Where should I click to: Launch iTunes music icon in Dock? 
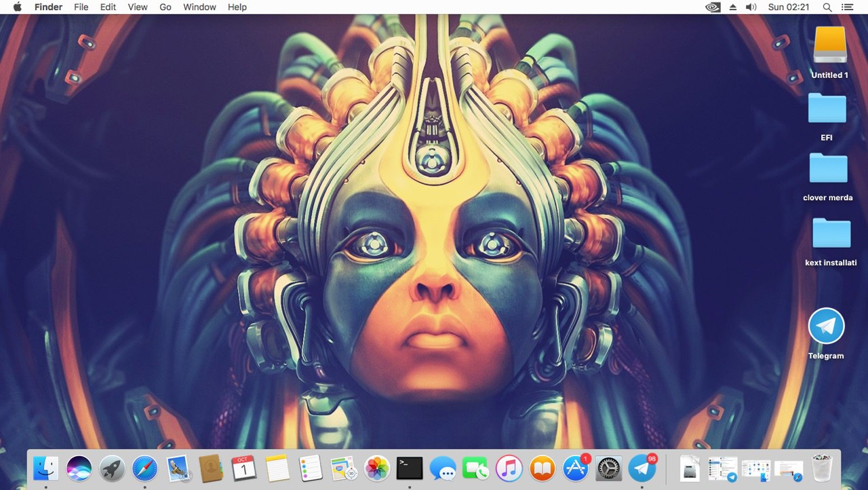point(509,468)
